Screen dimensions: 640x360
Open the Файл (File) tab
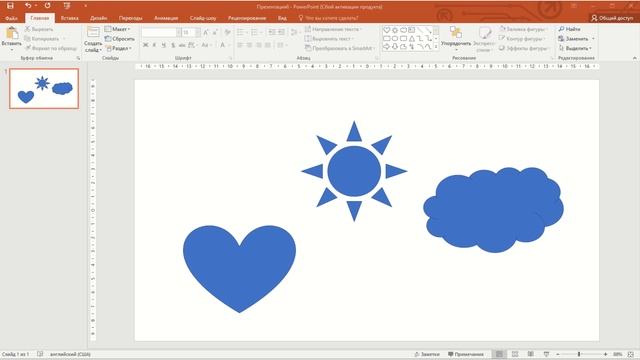click(11, 18)
